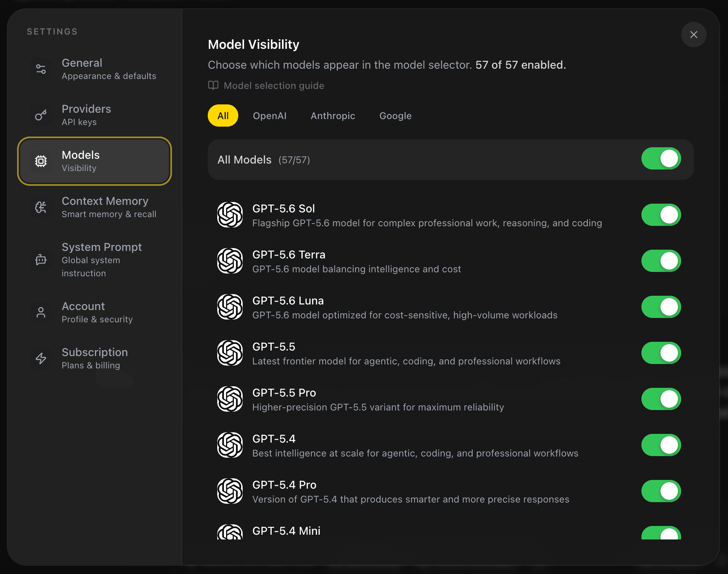Click the System Prompt robot icon
The width and height of the screenshot is (728, 574).
(41, 260)
